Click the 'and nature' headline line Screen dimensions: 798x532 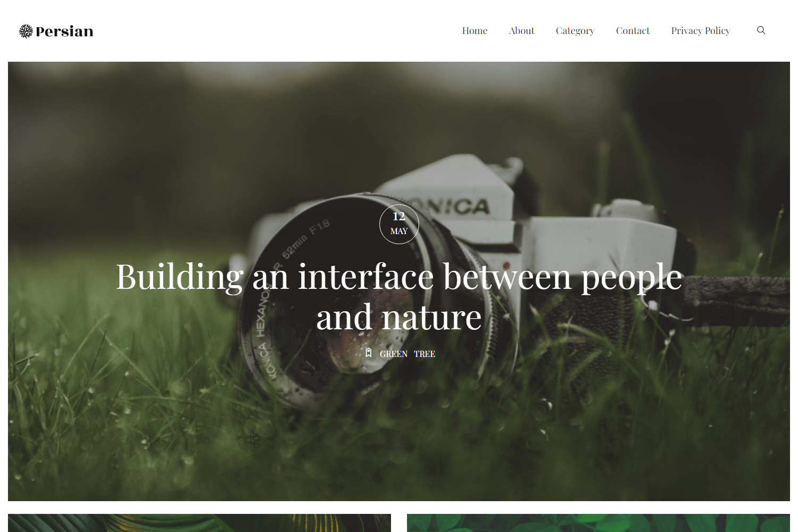point(399,318)
